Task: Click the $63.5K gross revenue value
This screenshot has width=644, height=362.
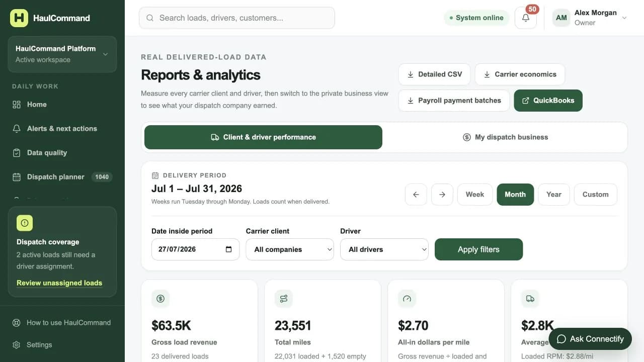Action: 171,326
